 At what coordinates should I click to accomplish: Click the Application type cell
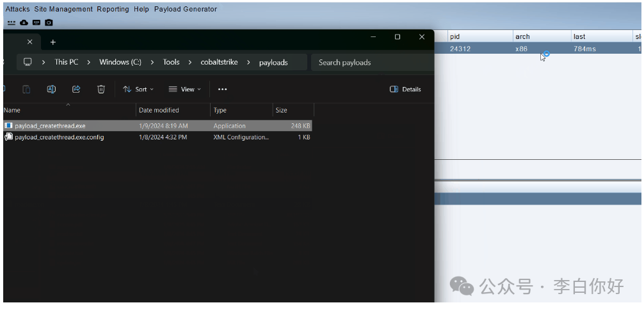(x=229, y=126)
